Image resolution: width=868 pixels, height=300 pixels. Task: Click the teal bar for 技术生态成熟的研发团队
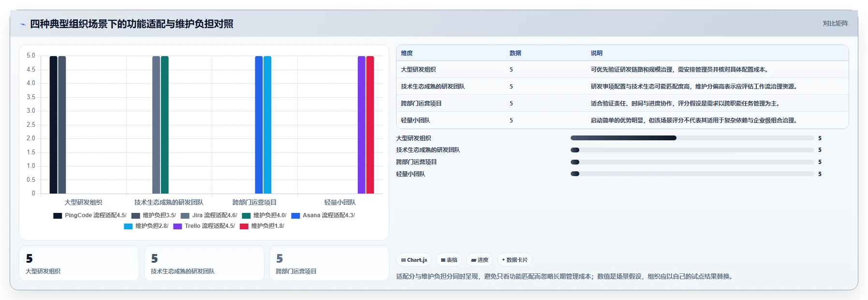point(165,125)
